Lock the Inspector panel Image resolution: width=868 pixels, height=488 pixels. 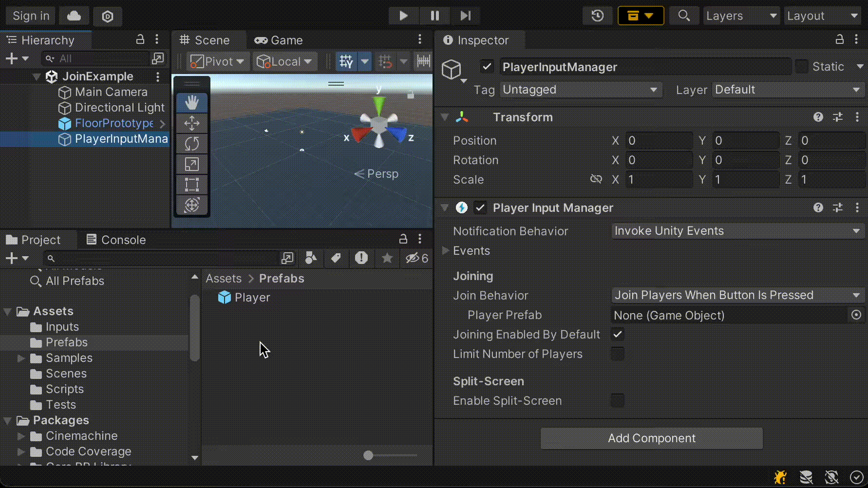(x=839, y=39)
